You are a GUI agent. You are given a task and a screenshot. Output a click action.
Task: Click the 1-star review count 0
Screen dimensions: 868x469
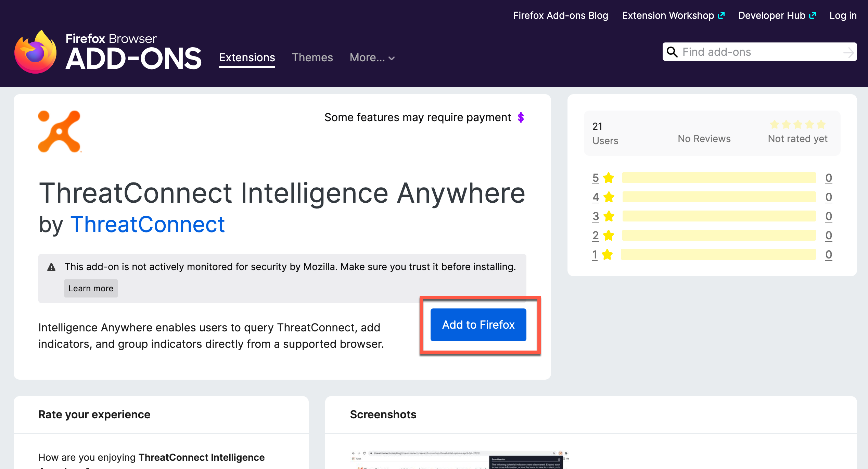coord(829,255)
